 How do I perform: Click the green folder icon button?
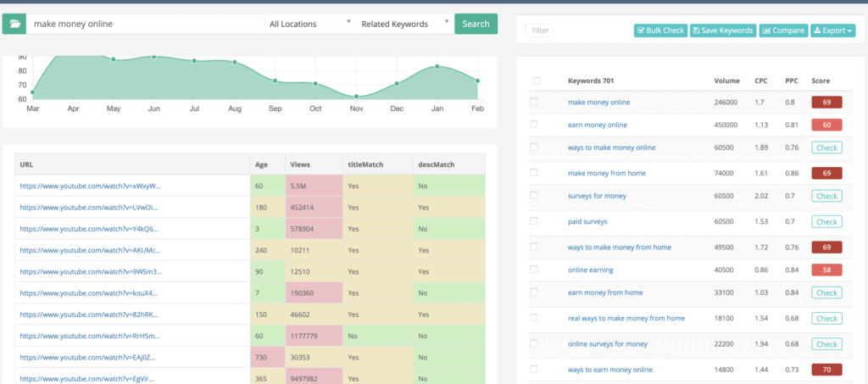pos(14,24)
